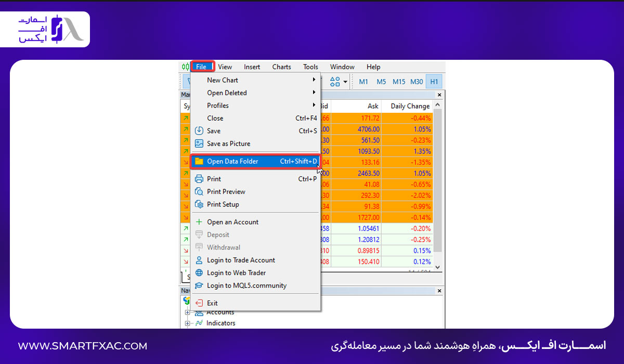
Task: Switch to M30 timeframe
Action: (417, 82)
